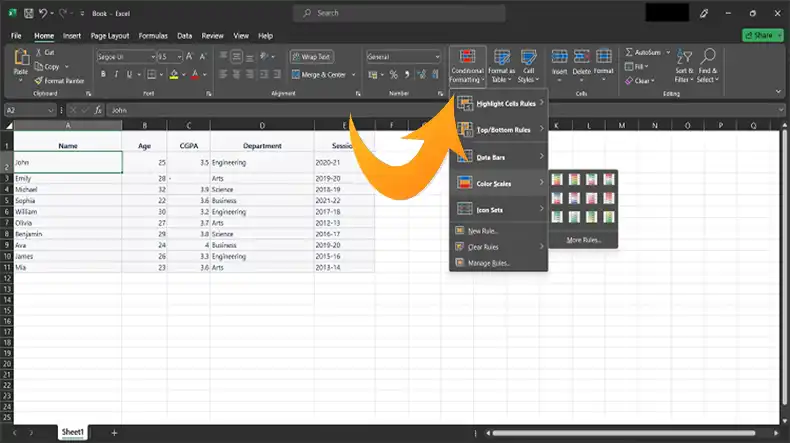Toggle left text alignment
The height and width of the screenshot is (443, 790).
tap(223, 75)
